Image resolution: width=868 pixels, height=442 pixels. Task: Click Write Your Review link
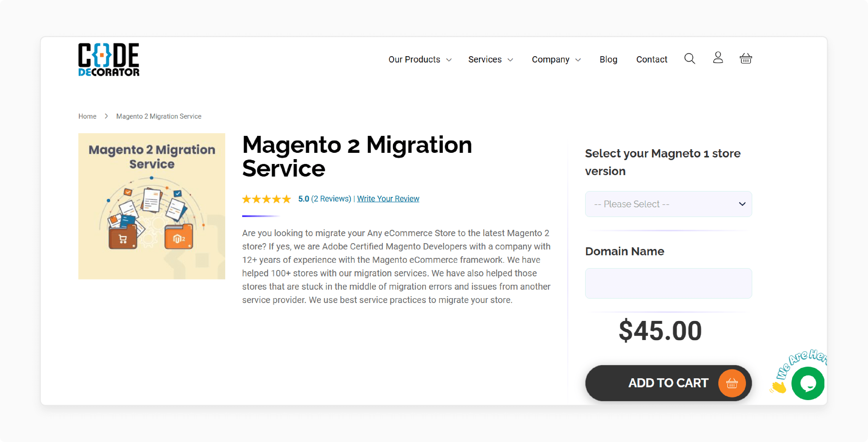point(388,198)
